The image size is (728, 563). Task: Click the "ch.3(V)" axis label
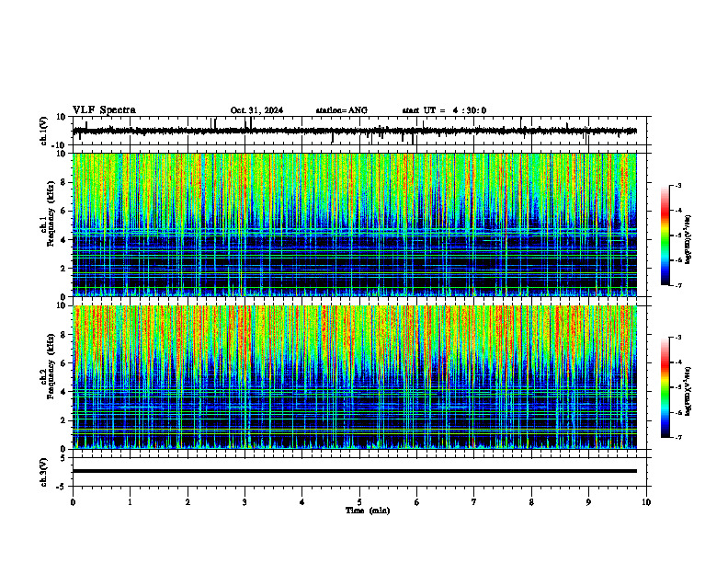44,472
